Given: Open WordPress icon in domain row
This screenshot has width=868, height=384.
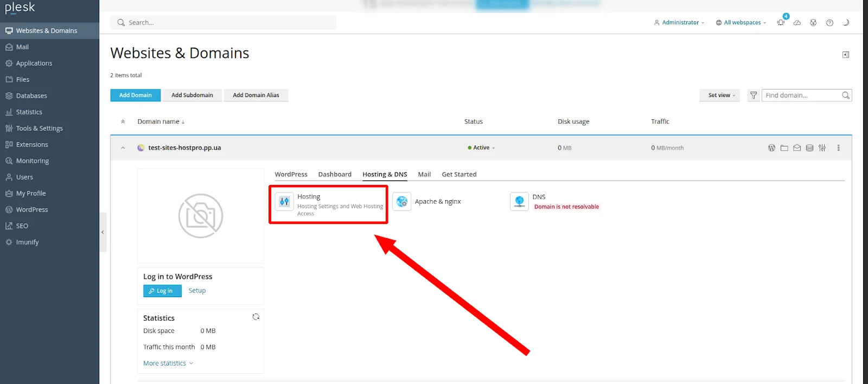Looking at the screenshot, I should pos(771,148).
